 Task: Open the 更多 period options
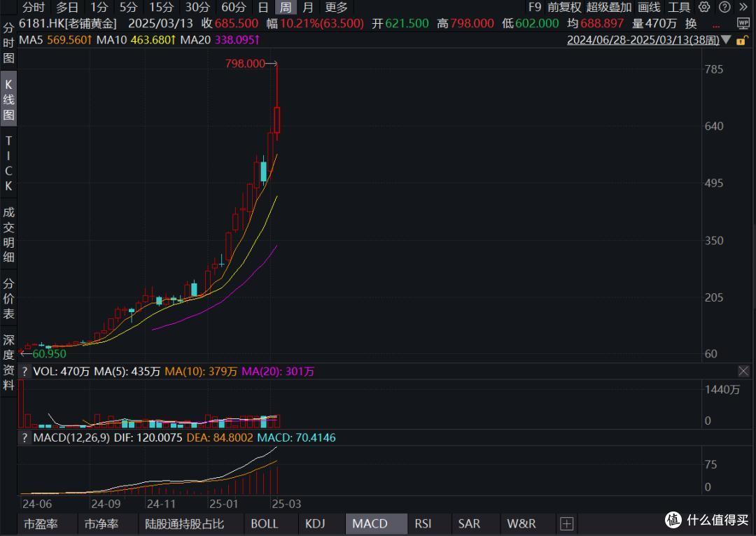pos(336,7)
